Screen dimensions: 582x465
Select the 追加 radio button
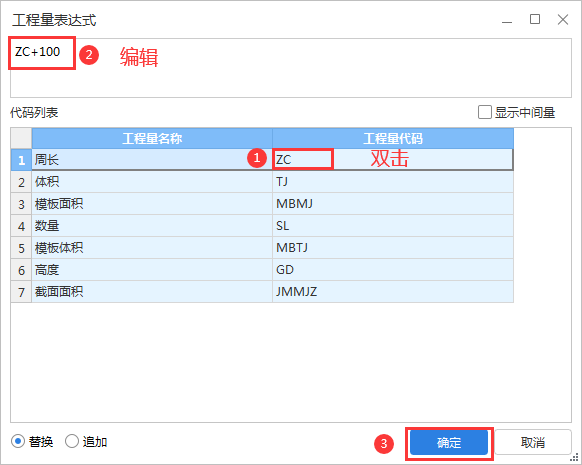(x=72, y=442)
